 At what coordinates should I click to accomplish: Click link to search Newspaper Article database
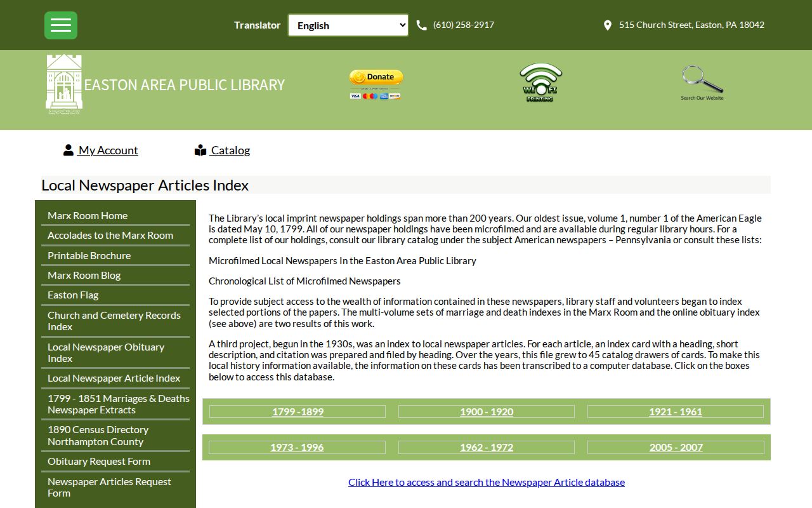487,482
